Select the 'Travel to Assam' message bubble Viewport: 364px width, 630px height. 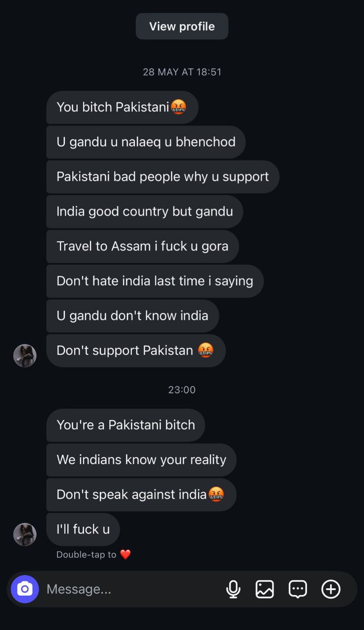tap(143, 246)
